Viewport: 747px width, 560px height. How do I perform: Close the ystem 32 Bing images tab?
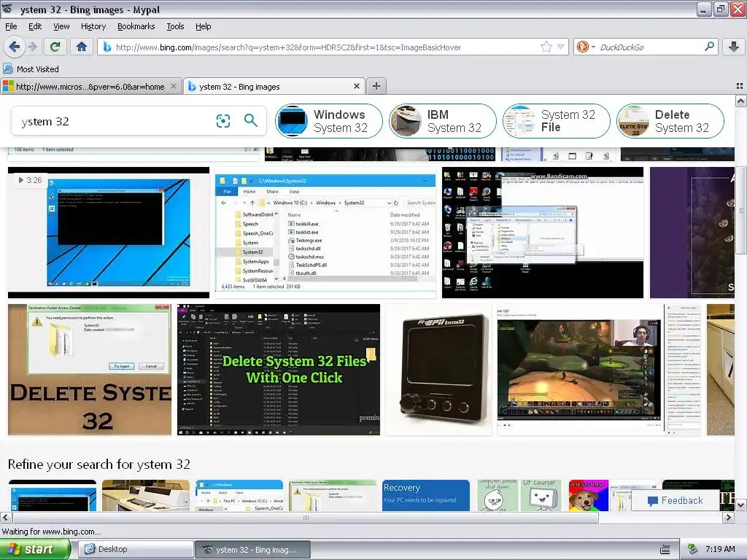(356, 86)
